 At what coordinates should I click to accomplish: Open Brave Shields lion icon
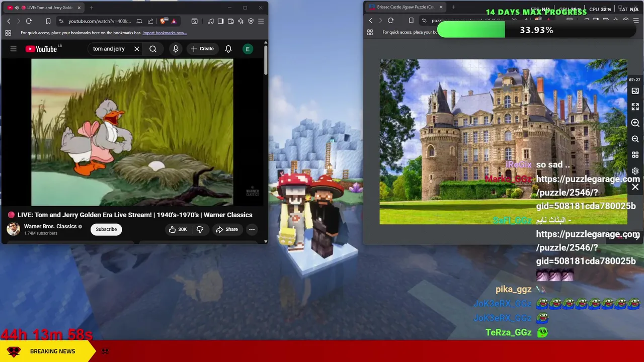[x=163, y=21]
